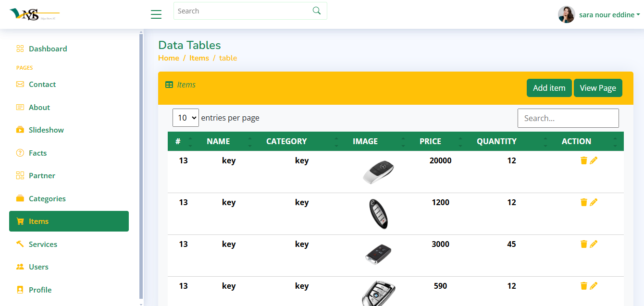644x306 pixels.
Task: Sort table by Quantity column
Action: click(496, 141)
